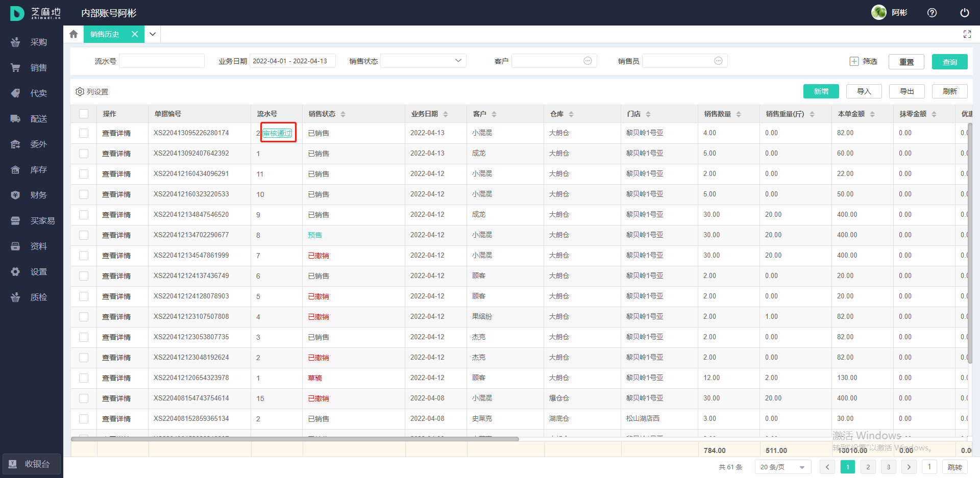980x478 pixels.
Task: Sort by 销售数量 column arrows
Action: [x=739, y=114]
